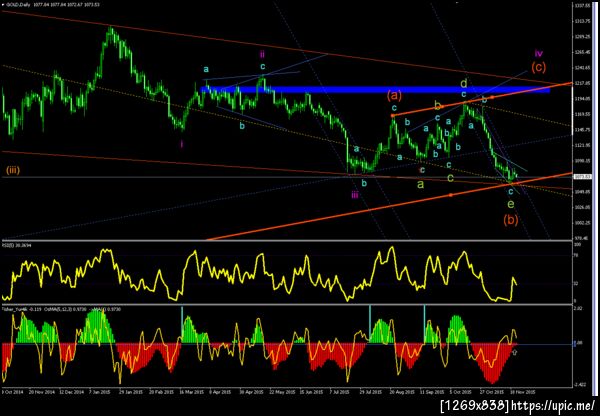Click the 20 Aug 2015 date label
Image resolution: width=600 pixels, height=416 pixels.
tap(402, 392)
